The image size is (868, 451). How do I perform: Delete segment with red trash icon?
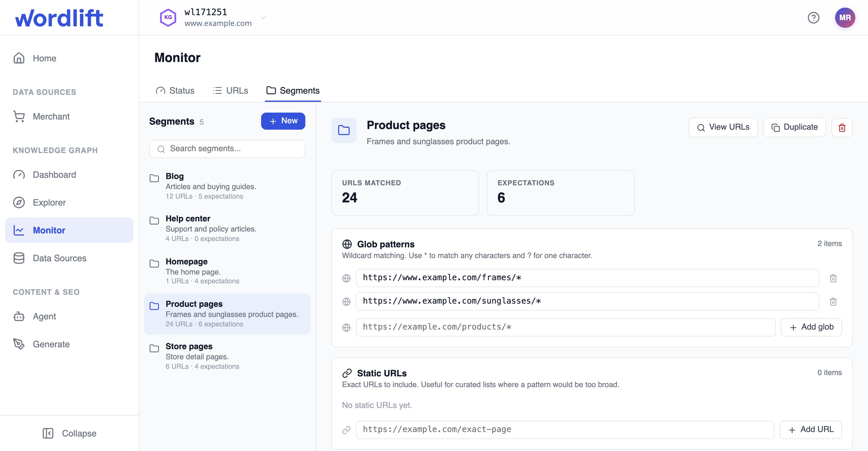(842, 127)
